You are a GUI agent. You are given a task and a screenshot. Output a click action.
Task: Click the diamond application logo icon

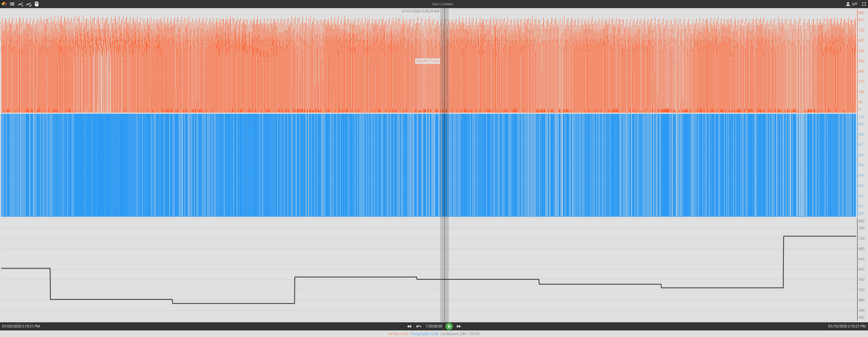4,4
